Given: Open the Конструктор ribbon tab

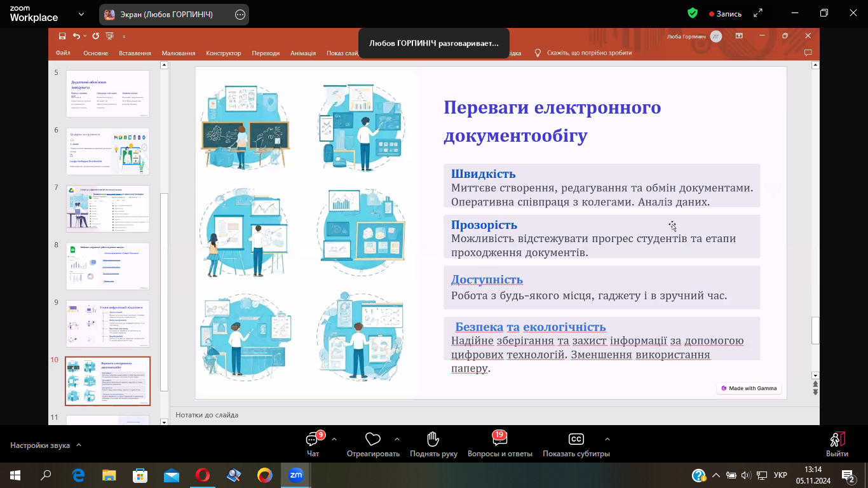Looking at the screenshot, I should tap(224, 53).
